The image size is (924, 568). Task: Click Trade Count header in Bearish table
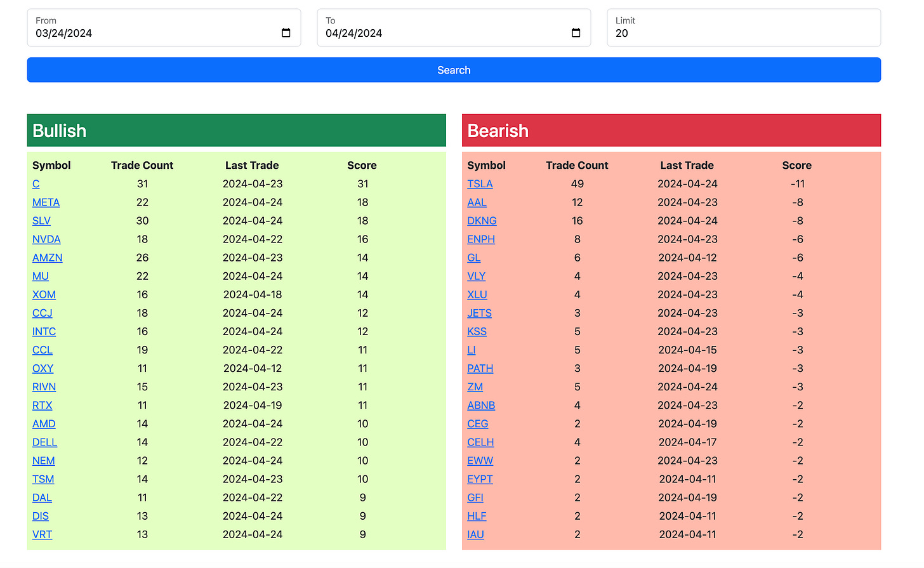577,165
